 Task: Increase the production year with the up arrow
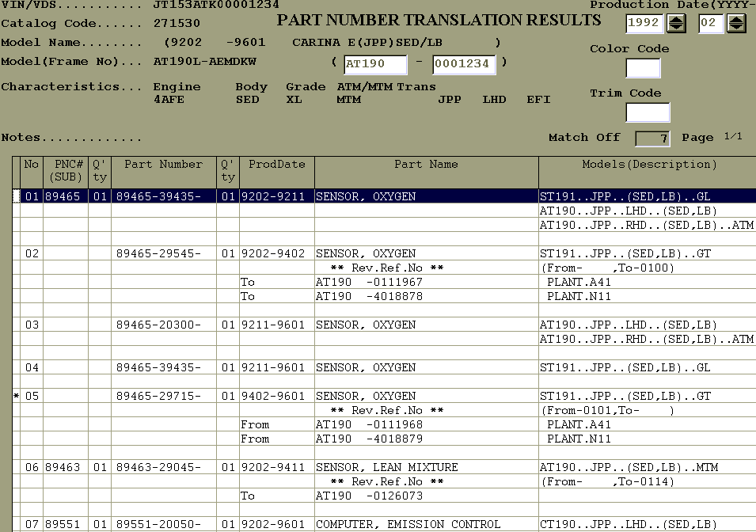coord(676,19)
